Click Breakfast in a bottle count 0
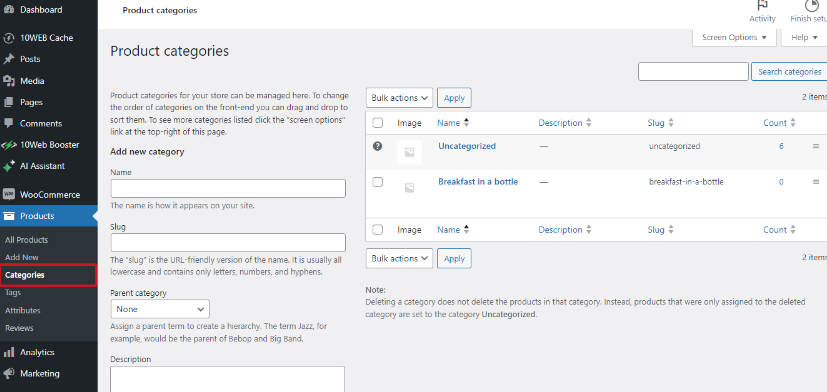Screen dimensions: 827x392 (781, 182)
